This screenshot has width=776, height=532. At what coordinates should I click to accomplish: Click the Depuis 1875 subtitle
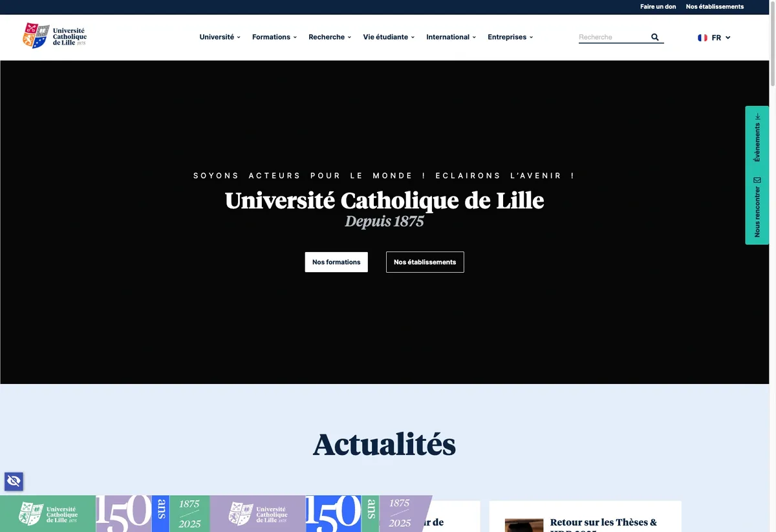click(384, 222)
